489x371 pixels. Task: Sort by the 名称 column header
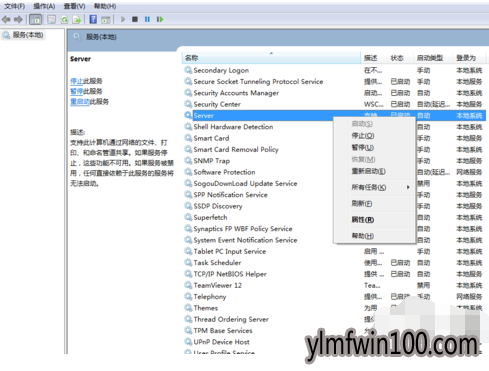(271, 58)
